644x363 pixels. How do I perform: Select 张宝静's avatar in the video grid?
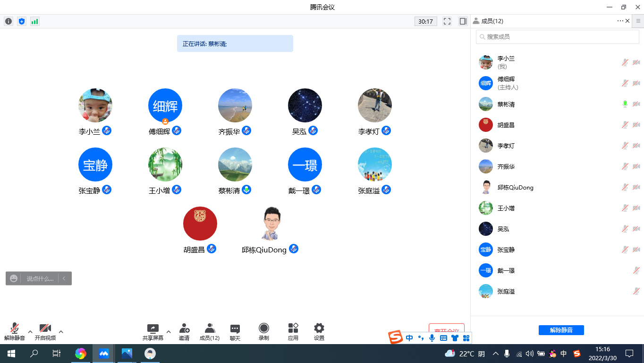[95, 164]
